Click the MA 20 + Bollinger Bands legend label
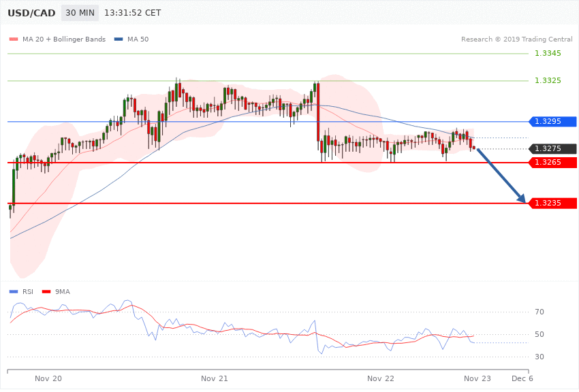Image resolution: width=579 pixels, height=392 pixels. [x=64, y=39]
